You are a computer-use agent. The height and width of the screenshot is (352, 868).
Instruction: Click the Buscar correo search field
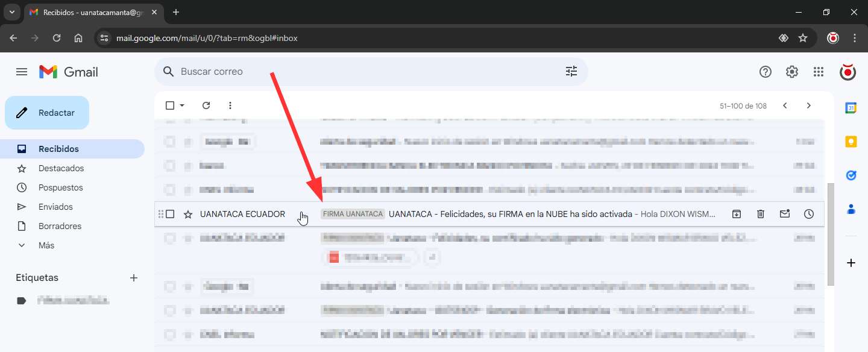(362, 72)
